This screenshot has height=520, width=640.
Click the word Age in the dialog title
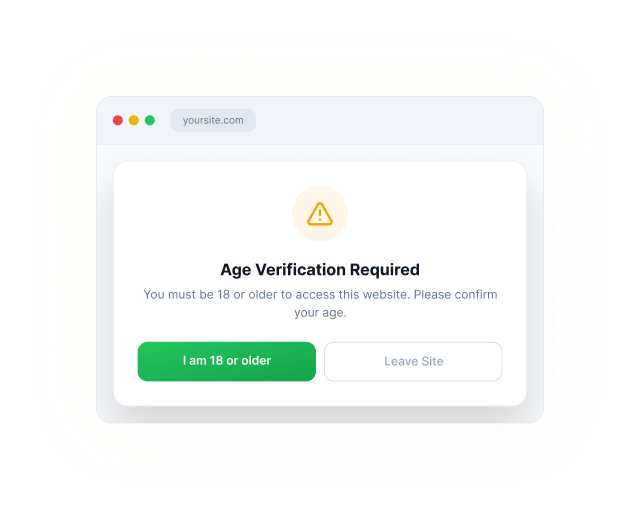[x=236, y=270]
